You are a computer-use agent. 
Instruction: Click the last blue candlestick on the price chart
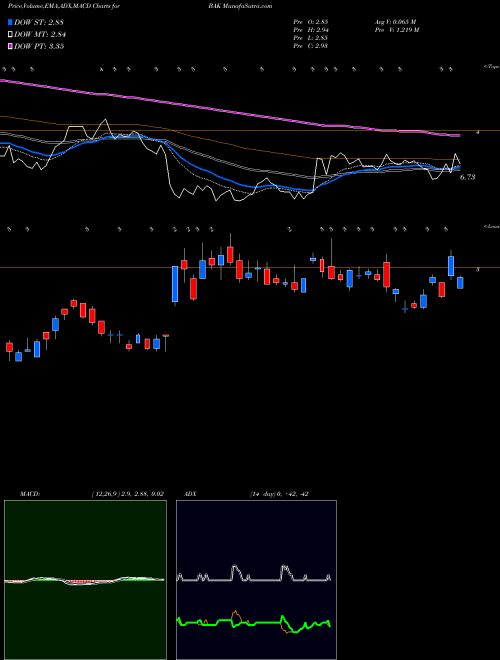(x=460, y=282)
